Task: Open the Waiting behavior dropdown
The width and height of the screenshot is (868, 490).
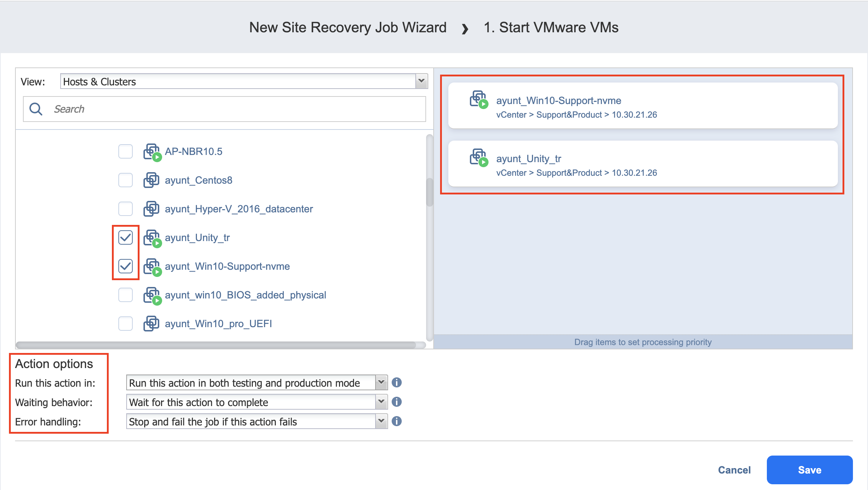Action: click(x=381, y=402)
